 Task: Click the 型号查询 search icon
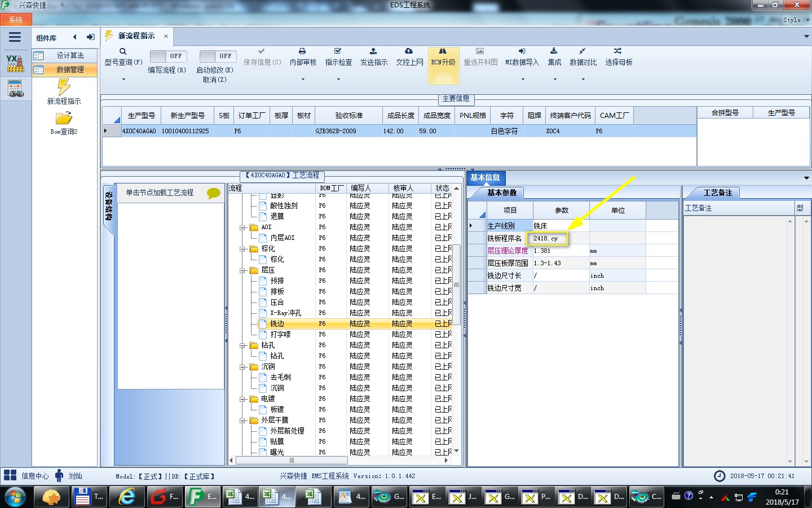tap(123, 51)
